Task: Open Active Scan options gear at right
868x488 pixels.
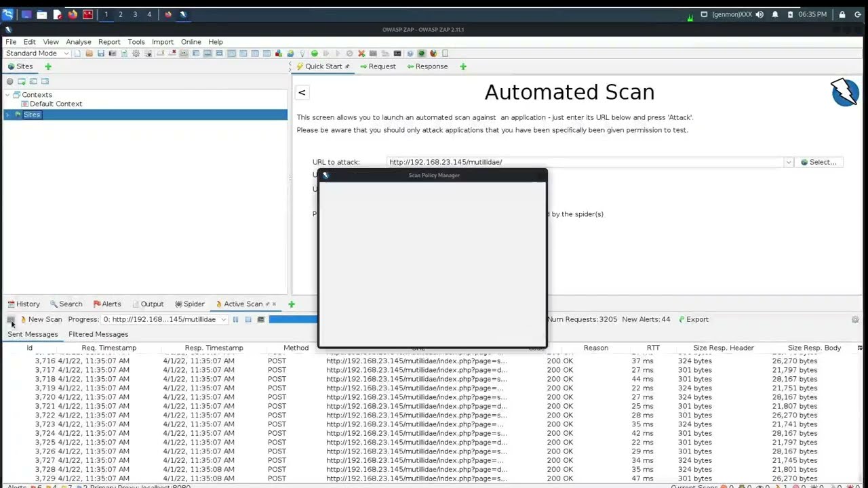Action: click(x=855, y=320)
